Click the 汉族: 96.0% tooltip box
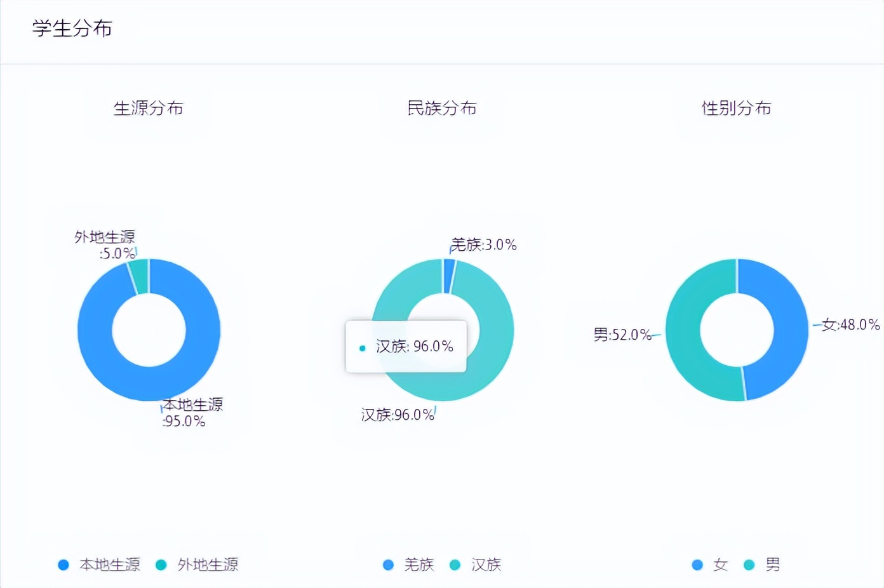The image size is (884, 588). 406,347
